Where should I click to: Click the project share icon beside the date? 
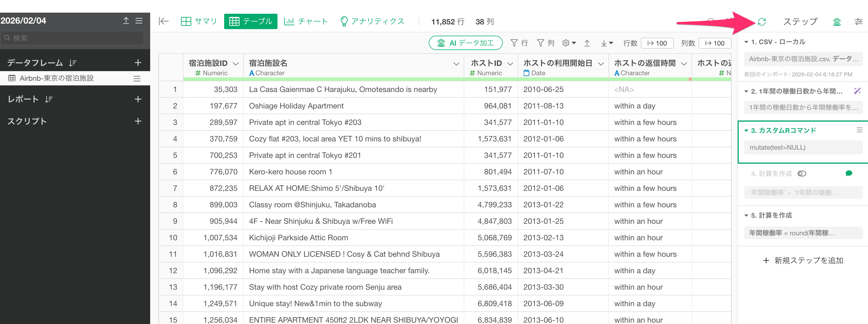126,21
